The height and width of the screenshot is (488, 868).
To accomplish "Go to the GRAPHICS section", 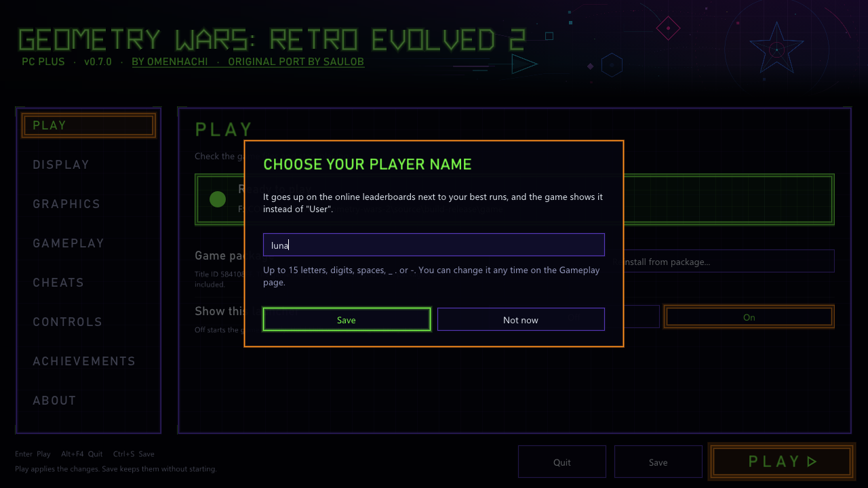I will (66, 204).
